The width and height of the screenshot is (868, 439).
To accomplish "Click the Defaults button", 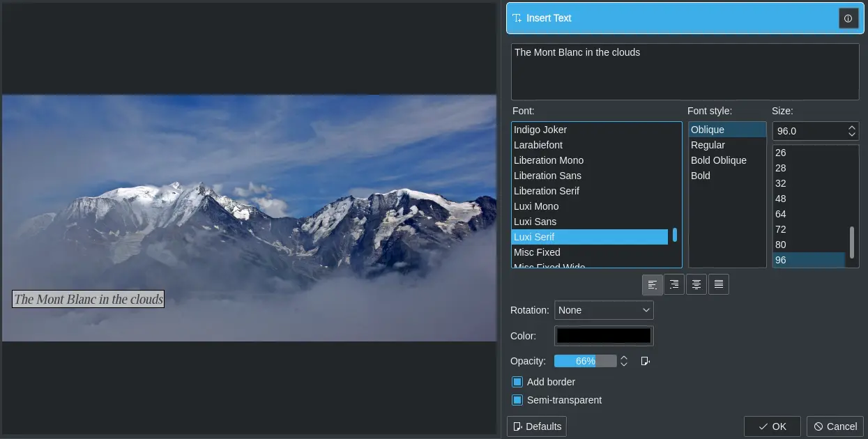I will click(x=536, y=426).
